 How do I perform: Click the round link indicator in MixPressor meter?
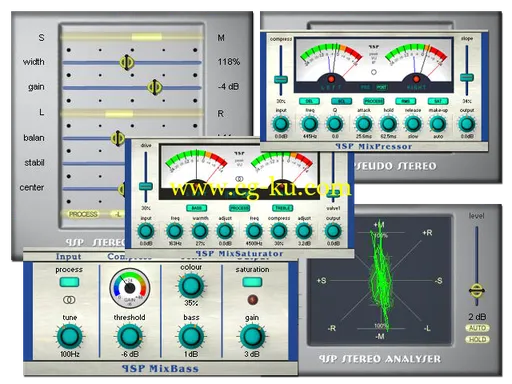(374, 72)
